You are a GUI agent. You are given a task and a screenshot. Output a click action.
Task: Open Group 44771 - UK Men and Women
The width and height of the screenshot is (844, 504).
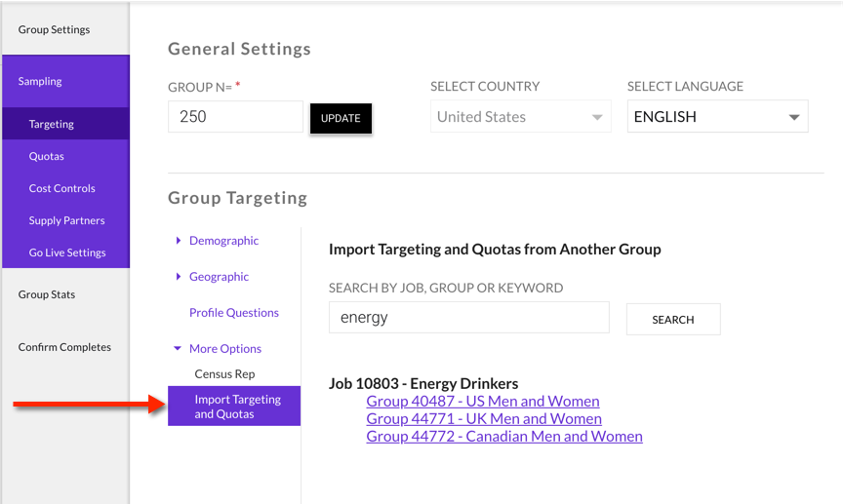pos(484,418)
